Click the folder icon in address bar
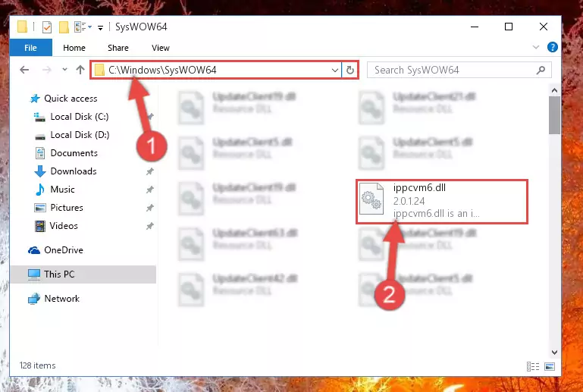This screenshot has width=583, height=392. 99,70
